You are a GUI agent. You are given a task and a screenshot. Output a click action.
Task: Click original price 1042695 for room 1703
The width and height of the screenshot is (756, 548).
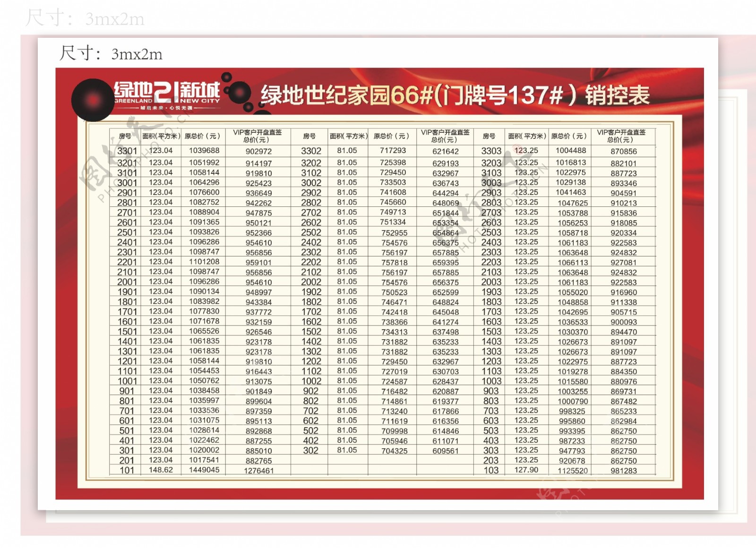click(x=573, y=312)
